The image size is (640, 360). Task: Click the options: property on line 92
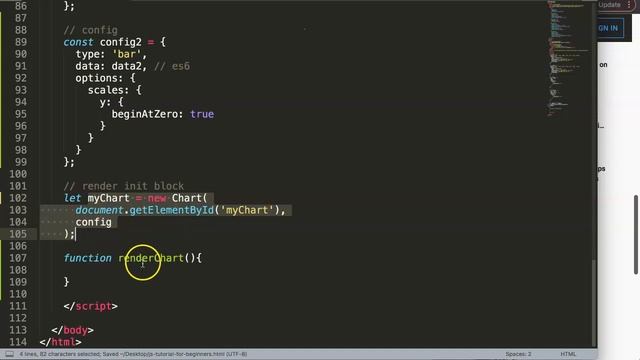tap(99, 78)
